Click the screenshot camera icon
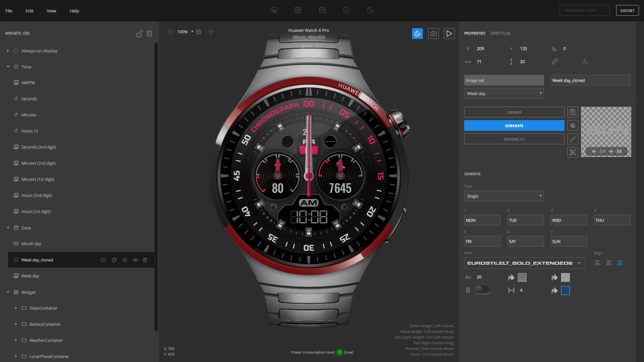The height and width of the screenshot is (362, 644). tap(433, 34)
